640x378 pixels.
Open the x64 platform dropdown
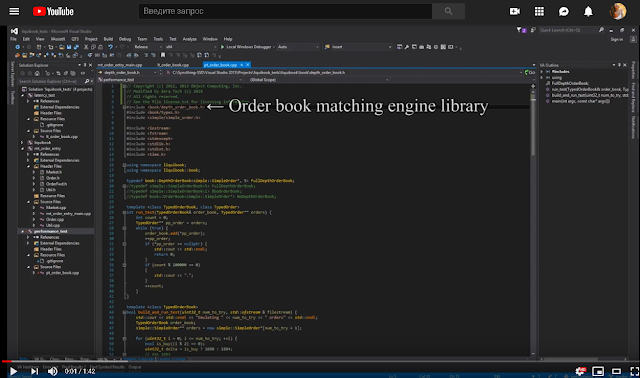pos(191,47)
